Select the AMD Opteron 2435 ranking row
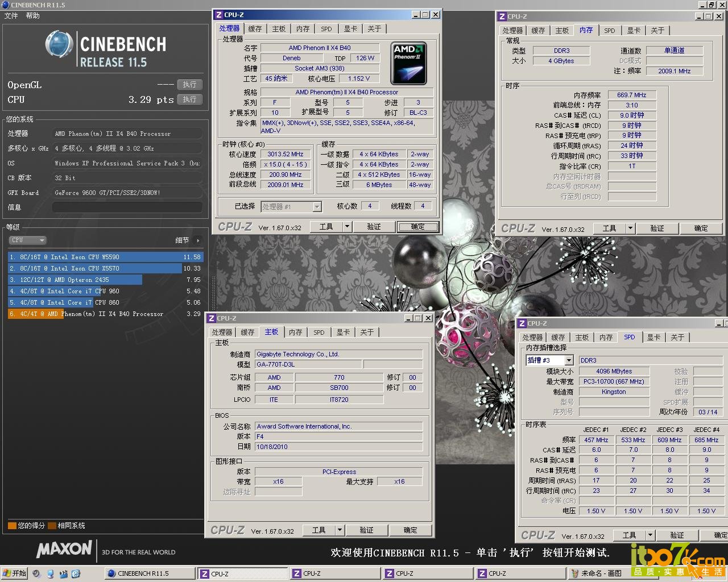This screenshot has height=582, width=728. pyautogui.click(x=105, y=280)
